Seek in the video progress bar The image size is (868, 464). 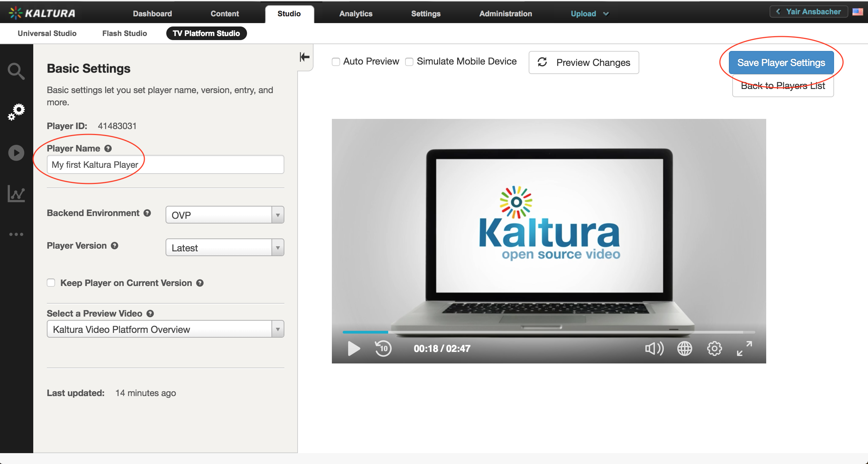pyautogui.click(x=549, y=332)
